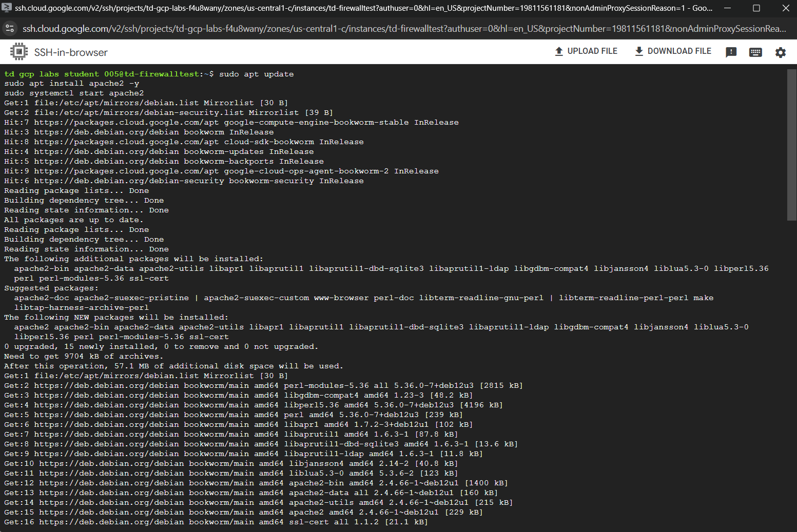The width and height of the screenshot is (797, 532).
Task: Click the 'All packages are up to date.' line
Action: [73, 220]
